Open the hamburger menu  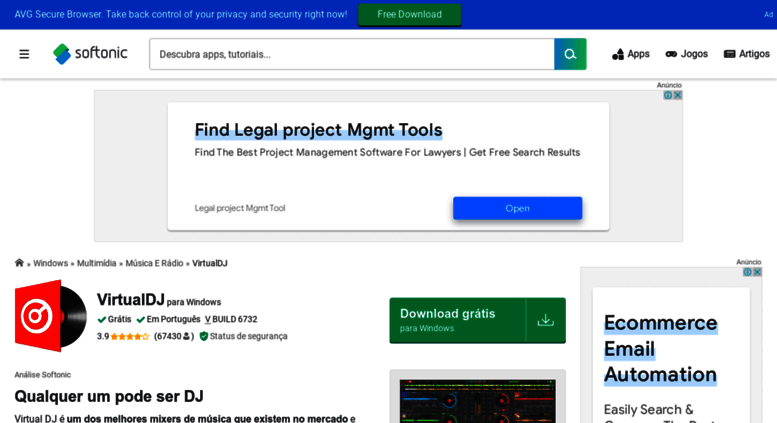click(x=24, y=54)
